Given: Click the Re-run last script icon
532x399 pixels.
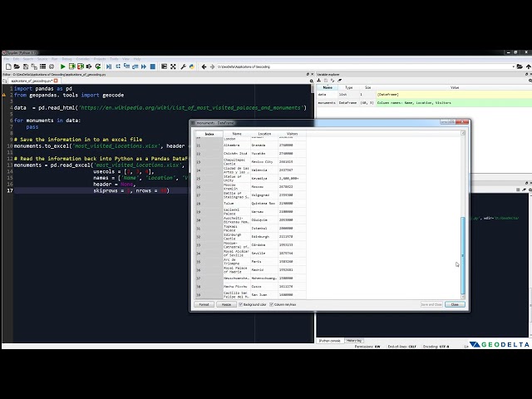Looking at the screenshot, I should (x=98, y=66).
